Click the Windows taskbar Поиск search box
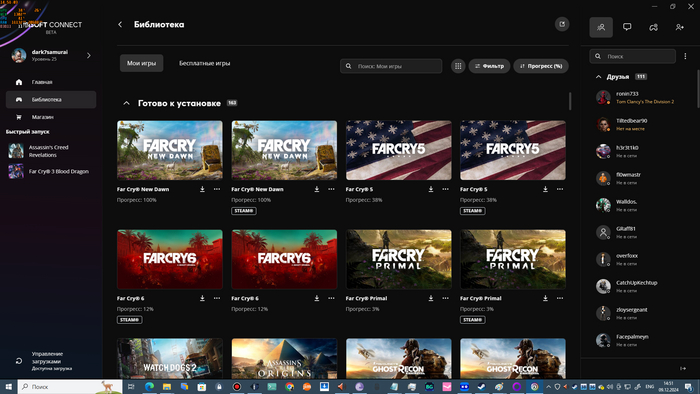 (x=70, y=386)
